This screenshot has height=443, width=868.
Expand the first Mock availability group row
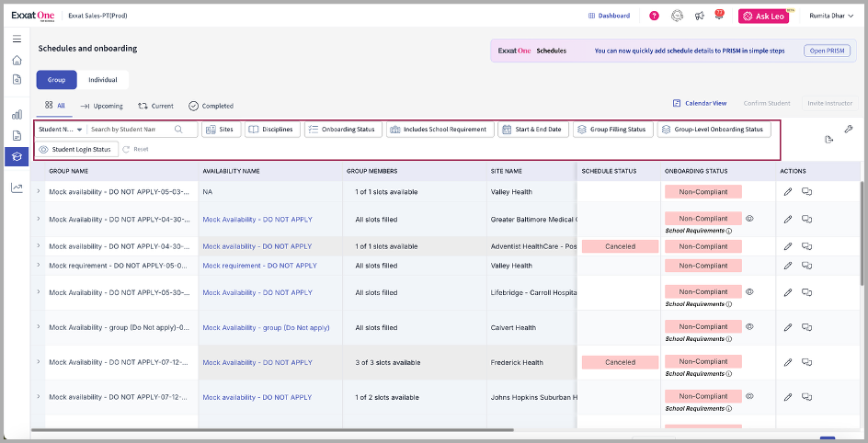pyautogui.click(x=38, y=191)
